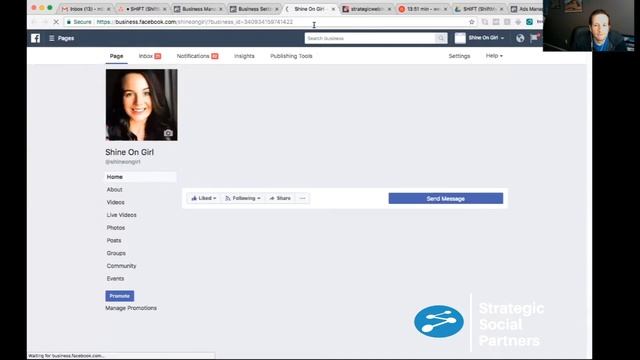Open the Liked dropdown

(x=203, y=198)
